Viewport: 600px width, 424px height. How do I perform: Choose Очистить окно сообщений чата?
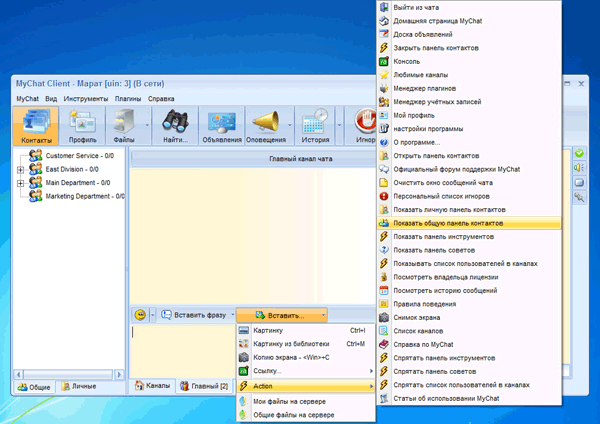point(469,183)
